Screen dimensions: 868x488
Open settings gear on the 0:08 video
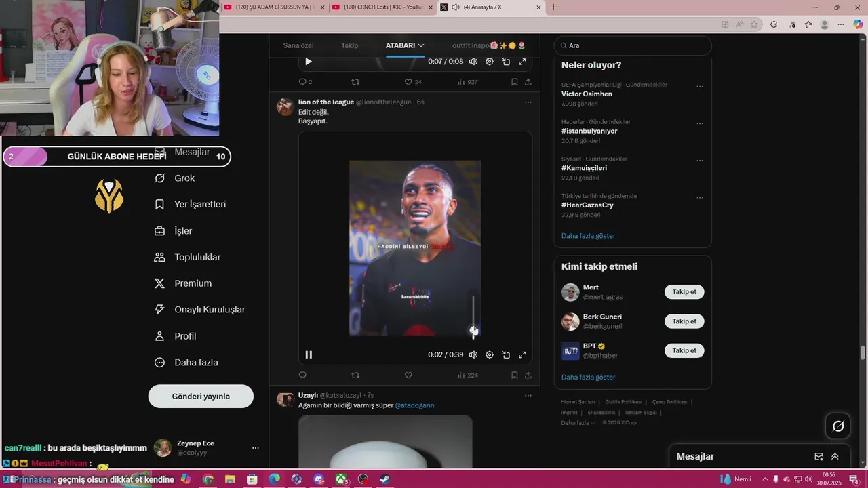pos(490,62)
